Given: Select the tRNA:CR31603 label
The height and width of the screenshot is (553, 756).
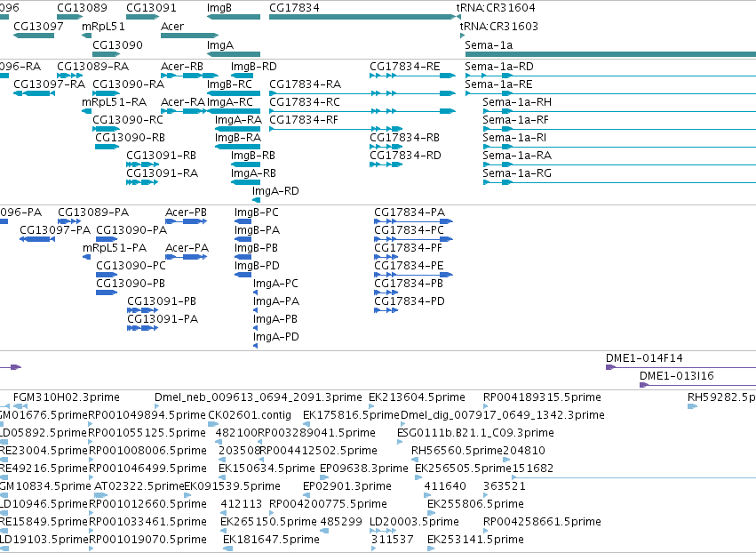Looking at the screenshot, I should click(499, 27).
